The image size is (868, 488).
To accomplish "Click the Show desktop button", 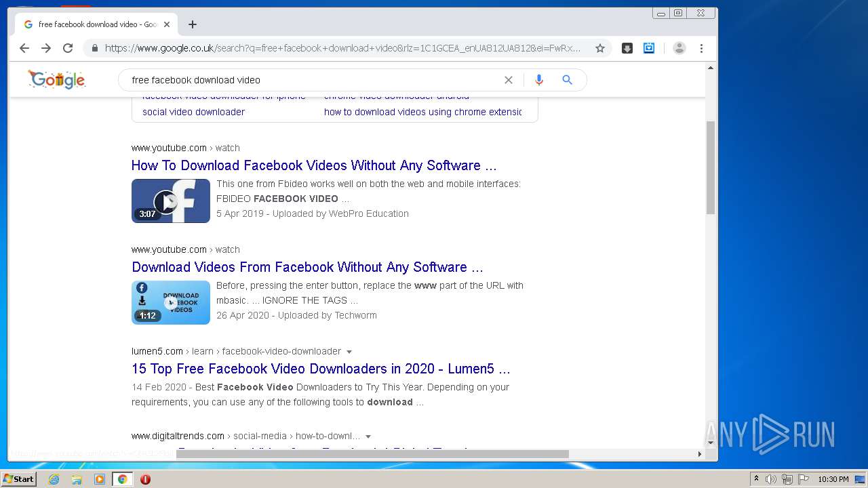I will click(x=860, y=479).
